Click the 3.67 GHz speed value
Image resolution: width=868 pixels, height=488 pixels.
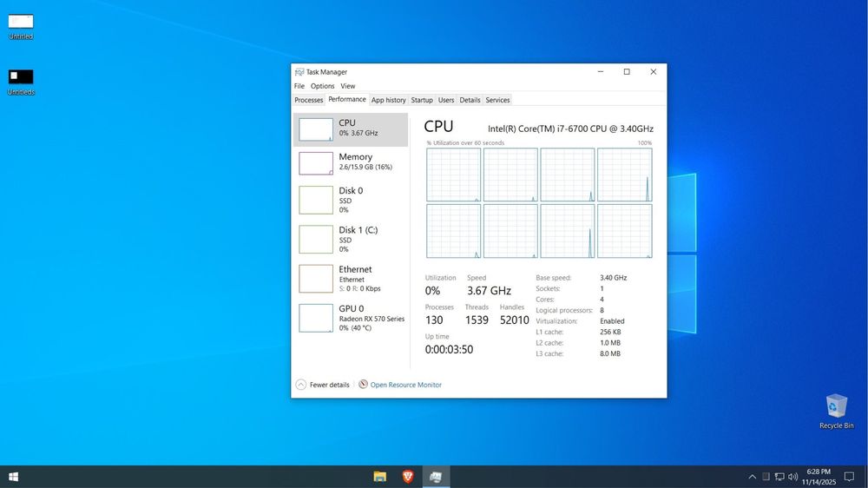point(489,290)
